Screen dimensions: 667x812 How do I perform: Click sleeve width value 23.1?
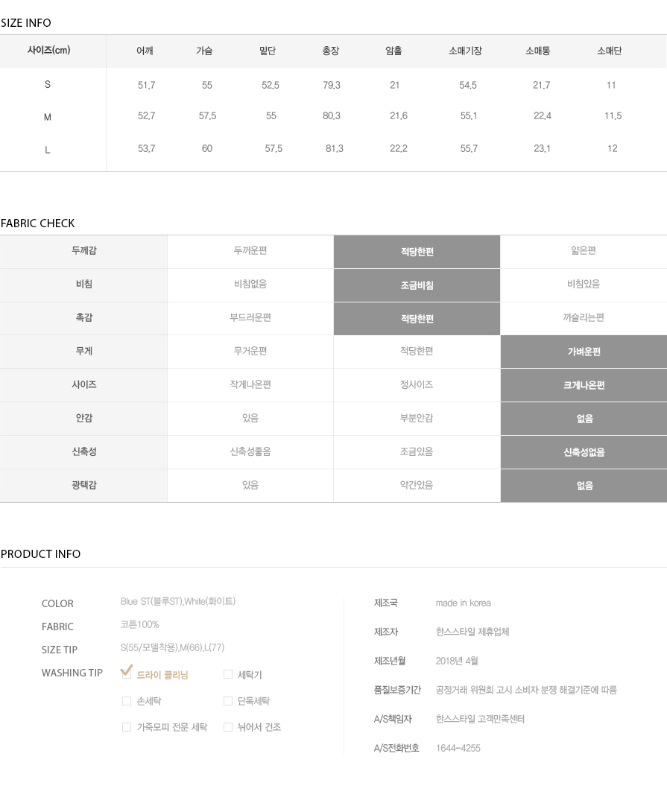click(x=542, y=148)
